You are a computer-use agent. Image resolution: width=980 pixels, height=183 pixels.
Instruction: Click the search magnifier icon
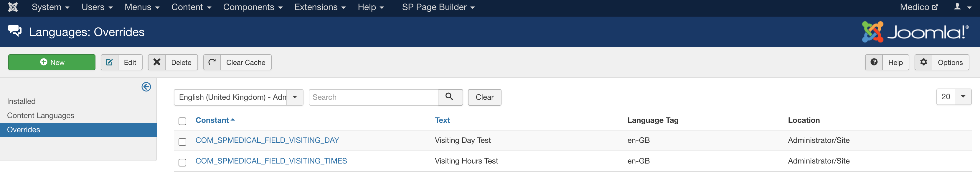click(451, 97)
